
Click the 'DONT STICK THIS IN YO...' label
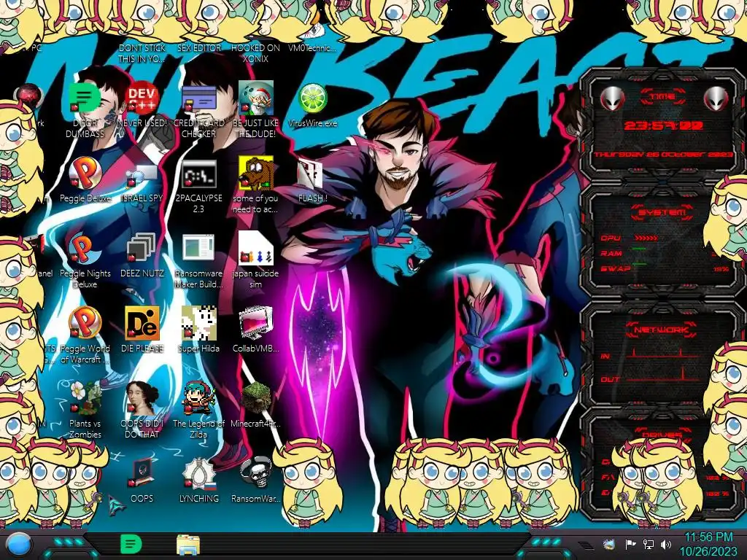(x=142, y=53)
